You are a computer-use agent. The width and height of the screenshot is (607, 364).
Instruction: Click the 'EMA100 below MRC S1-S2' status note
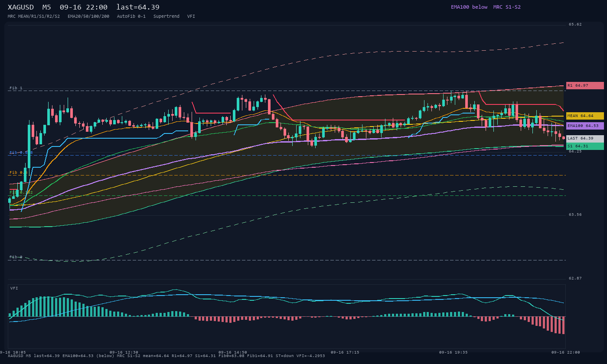pyautogui.click(x=486, y=7)
